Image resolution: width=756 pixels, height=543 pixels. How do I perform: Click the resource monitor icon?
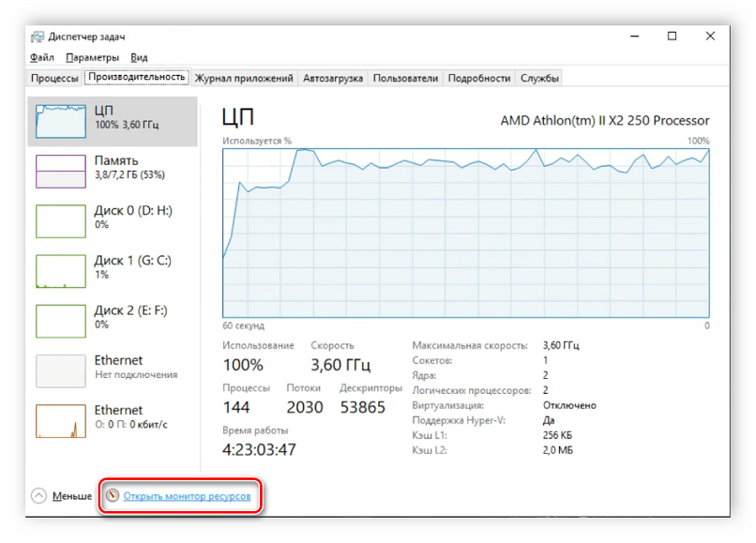pyautogui.click(x=113, y=495)
